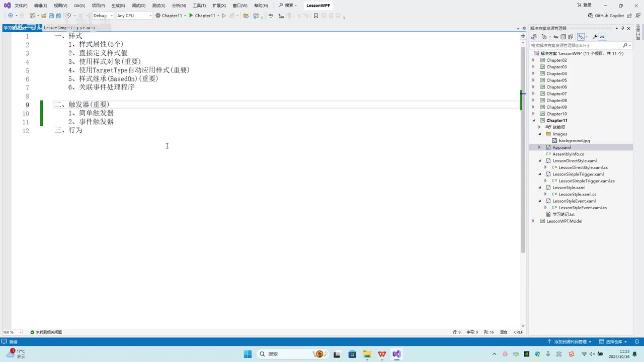Click the share icon beside GitHub Copilot
644x362 pixels.
pyautogui.click(x=630, y=16)
